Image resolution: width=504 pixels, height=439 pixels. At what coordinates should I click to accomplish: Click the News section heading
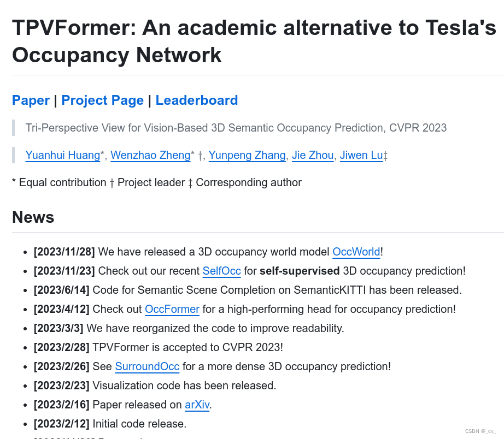[x=33, y=217]
